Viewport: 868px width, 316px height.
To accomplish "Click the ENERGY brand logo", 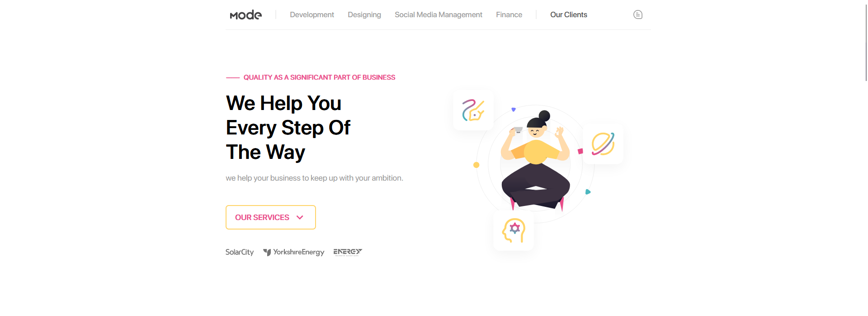I will click(348, 252).
